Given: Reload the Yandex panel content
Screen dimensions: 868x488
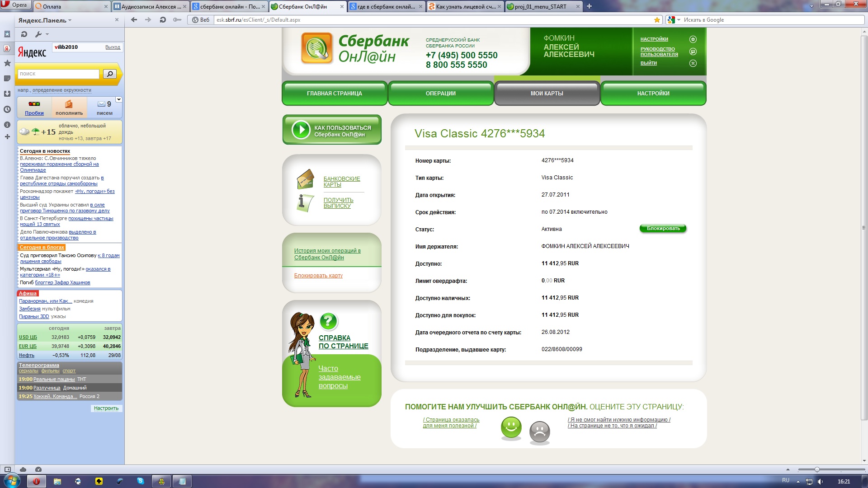Looking at the screenshot, I should coord(24,34).
